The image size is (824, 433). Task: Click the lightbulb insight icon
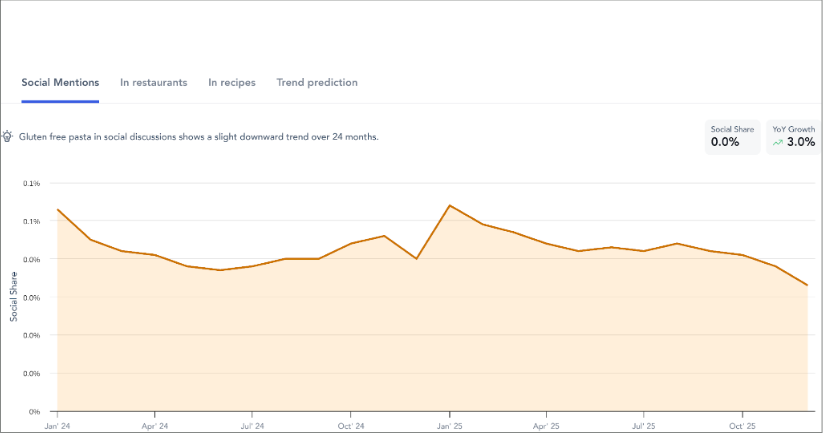coord(8,136)
